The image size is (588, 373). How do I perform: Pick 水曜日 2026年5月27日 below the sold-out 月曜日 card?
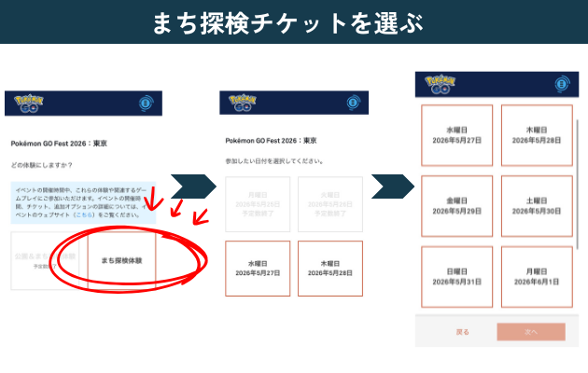[x=258, y=269]
